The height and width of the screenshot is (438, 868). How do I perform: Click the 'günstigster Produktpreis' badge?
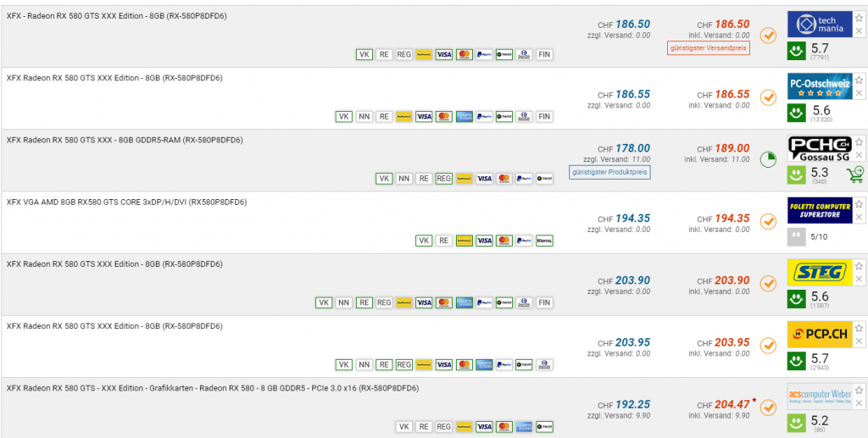609,172
